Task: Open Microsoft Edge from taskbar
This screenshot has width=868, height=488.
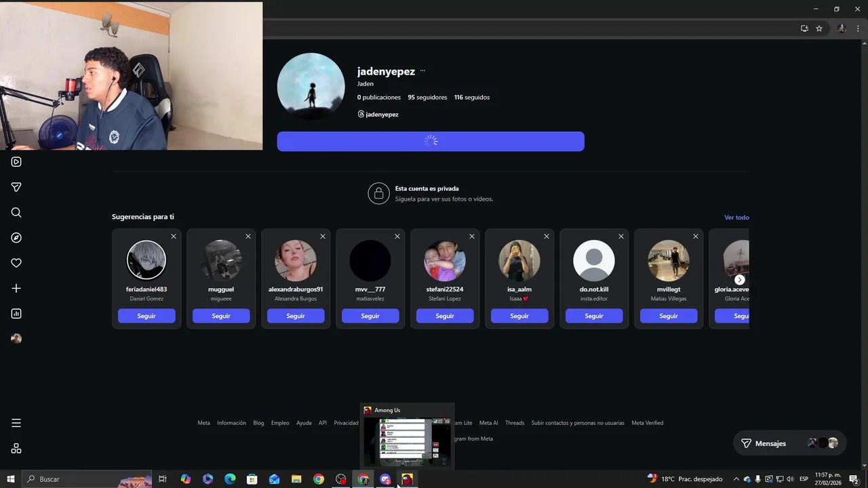Action: click(230, 479)
